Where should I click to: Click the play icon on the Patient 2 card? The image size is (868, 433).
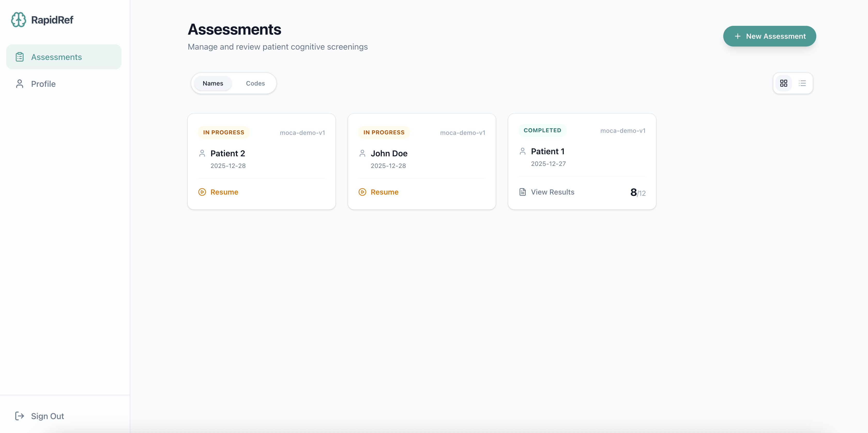coord(202,192)
